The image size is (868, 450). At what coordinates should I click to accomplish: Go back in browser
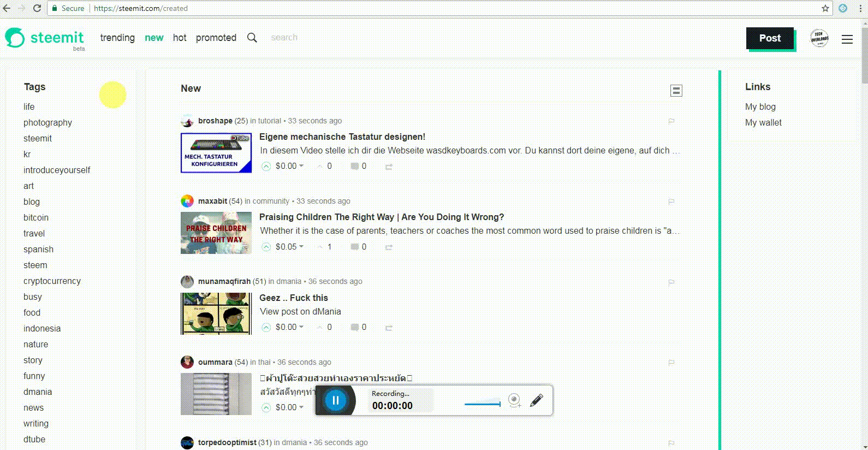click(x=7, y=8)
